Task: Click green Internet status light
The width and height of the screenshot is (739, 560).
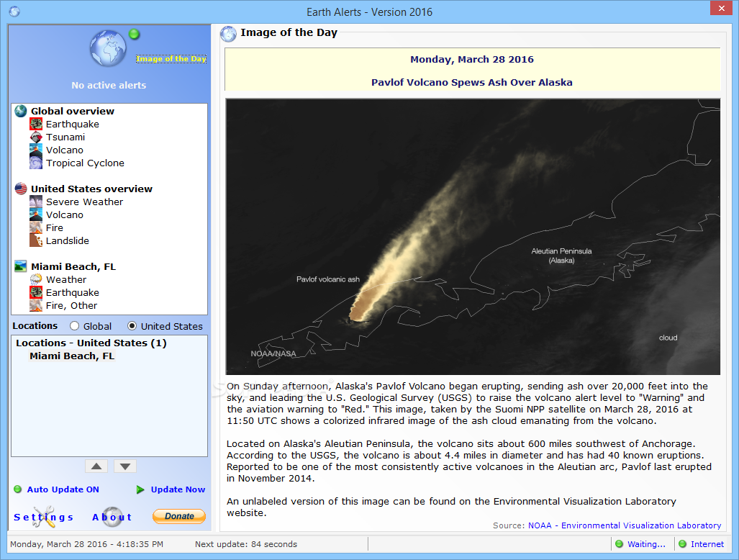Action: (x=682, y=544)
